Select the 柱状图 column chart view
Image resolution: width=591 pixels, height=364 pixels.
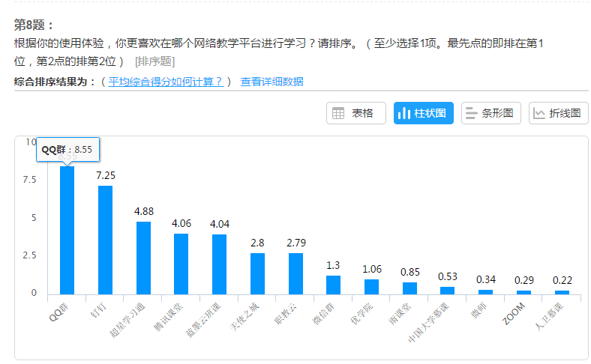[423, 113]
